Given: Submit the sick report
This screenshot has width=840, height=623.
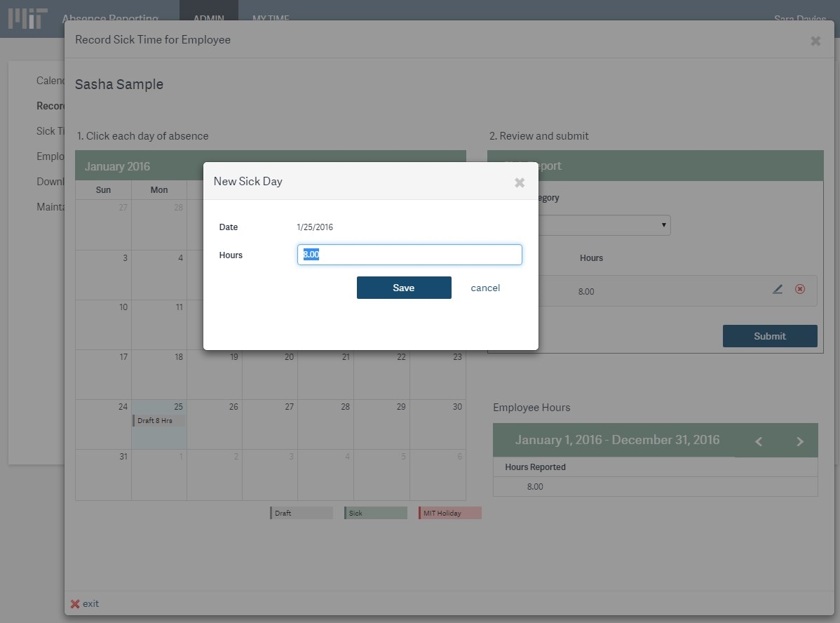Looking at the screenshot, I should click(x=770, y=336).
